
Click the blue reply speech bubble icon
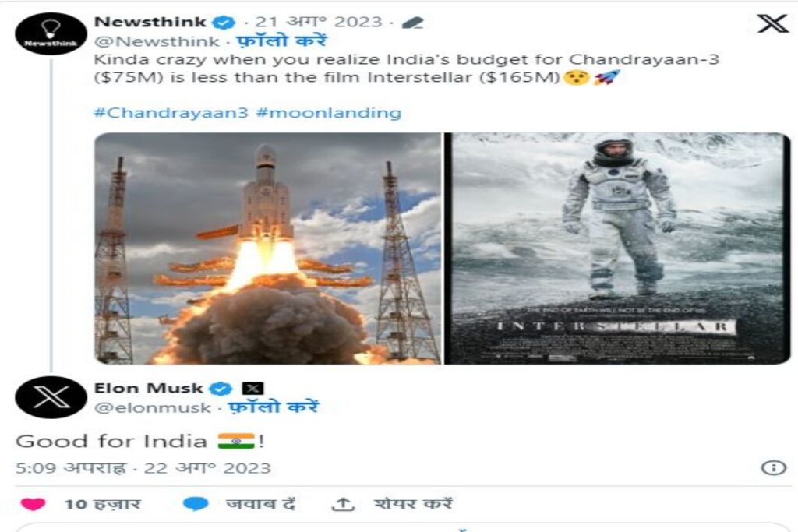pyautogui.click(x=196, y=504)
